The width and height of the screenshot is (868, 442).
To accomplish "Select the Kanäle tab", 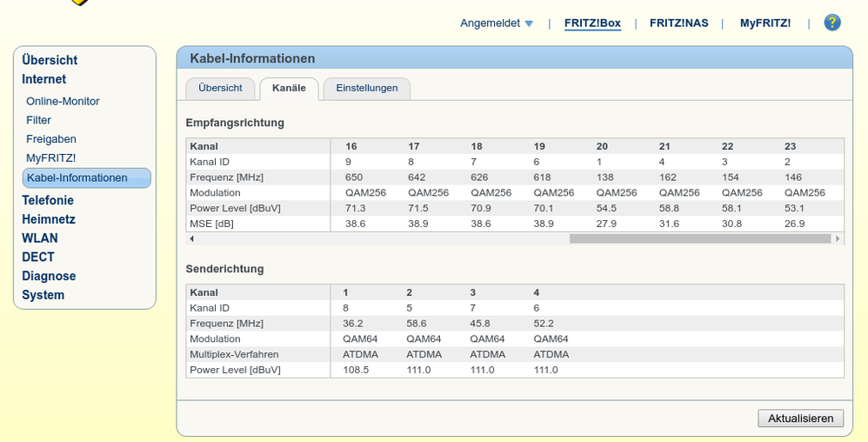I will (289, 88).
